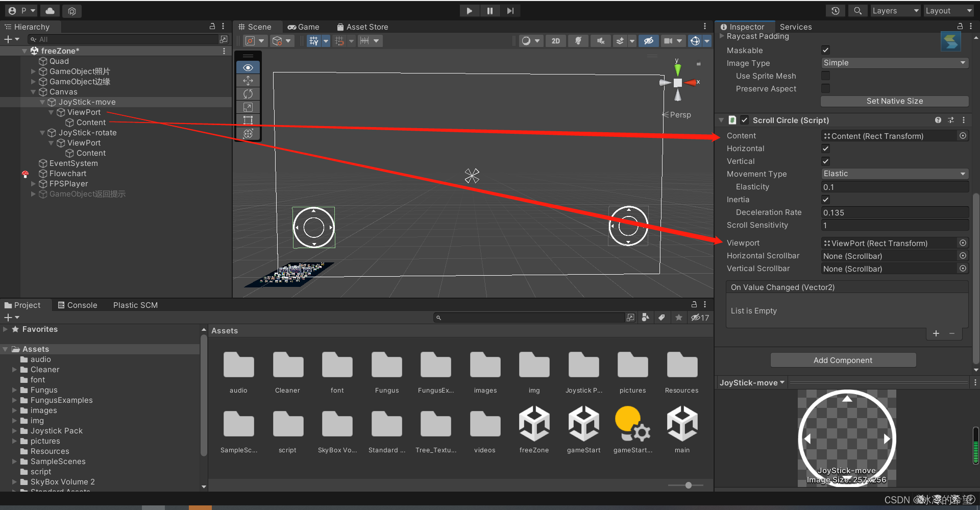Switch to the Asset Store tab
Image resolution: width=980 pixels, height=510 pixels.
pos(362,27)
